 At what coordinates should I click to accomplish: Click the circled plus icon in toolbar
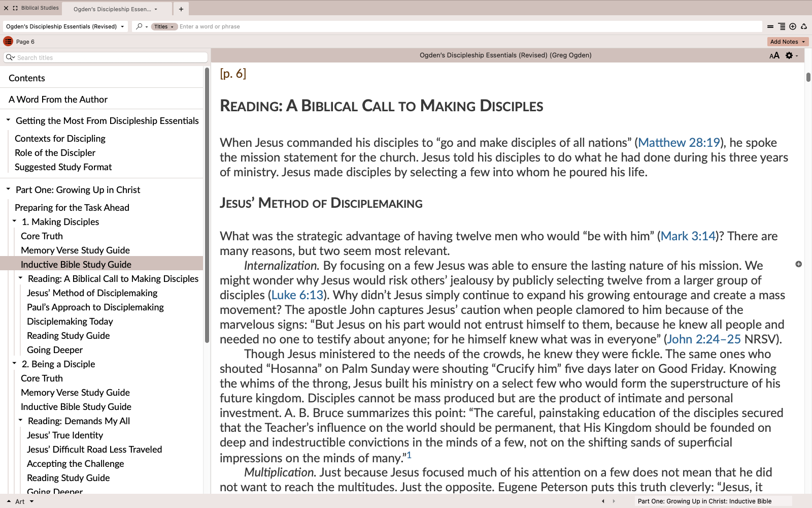coord(793,26)
